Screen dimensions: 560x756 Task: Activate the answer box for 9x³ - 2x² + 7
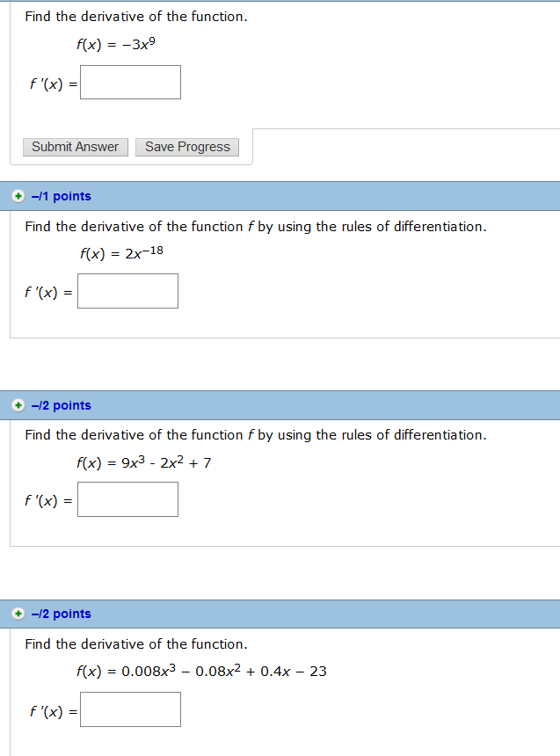point(127,499)
